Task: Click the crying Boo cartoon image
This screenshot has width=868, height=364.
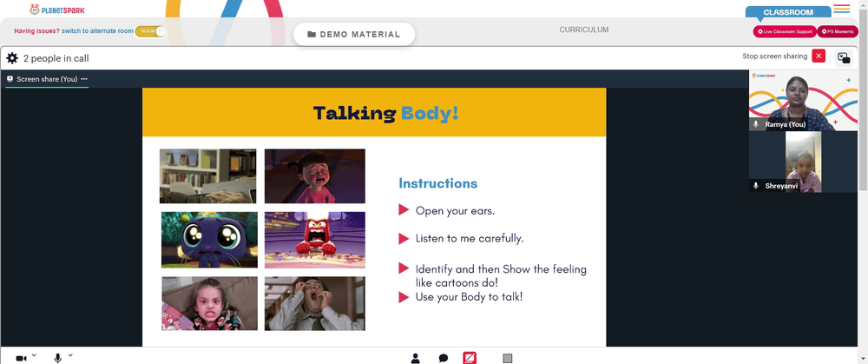Action: coord(314,176)
